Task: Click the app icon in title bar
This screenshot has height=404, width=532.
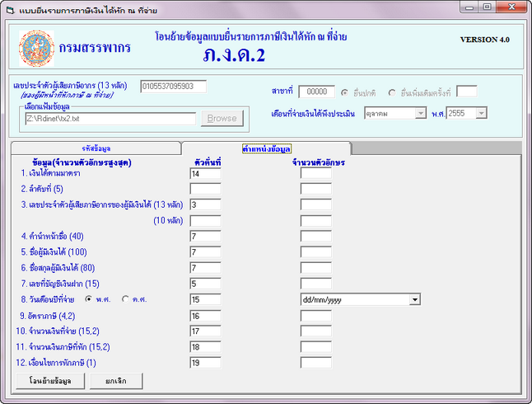Action: coord(10,9)
